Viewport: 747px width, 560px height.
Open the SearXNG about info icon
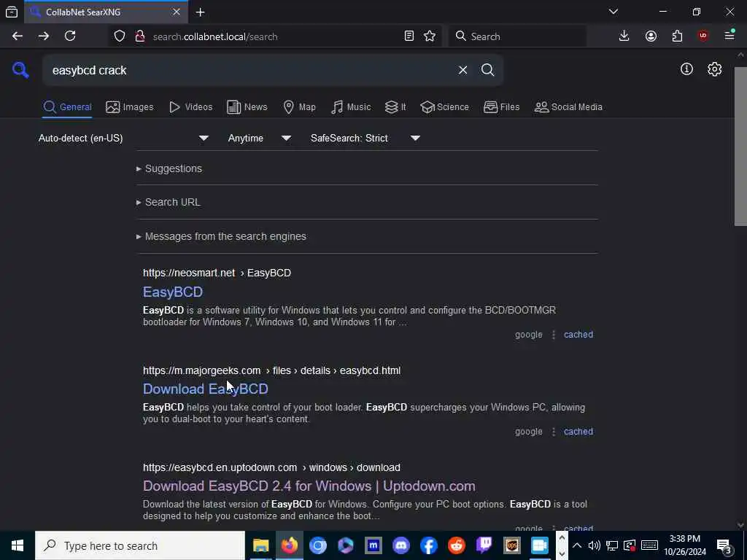click(x=686, y=69)
